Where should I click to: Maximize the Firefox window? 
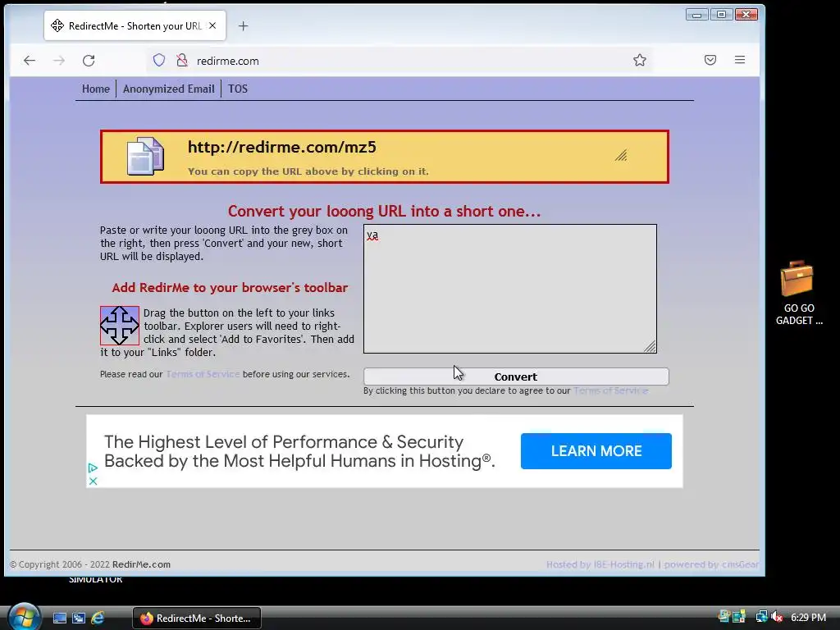[x=721, y=15]
